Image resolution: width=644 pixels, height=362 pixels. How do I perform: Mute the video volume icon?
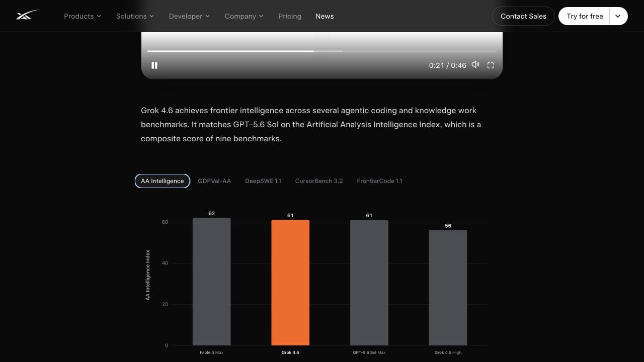click(x=475, y=65)
